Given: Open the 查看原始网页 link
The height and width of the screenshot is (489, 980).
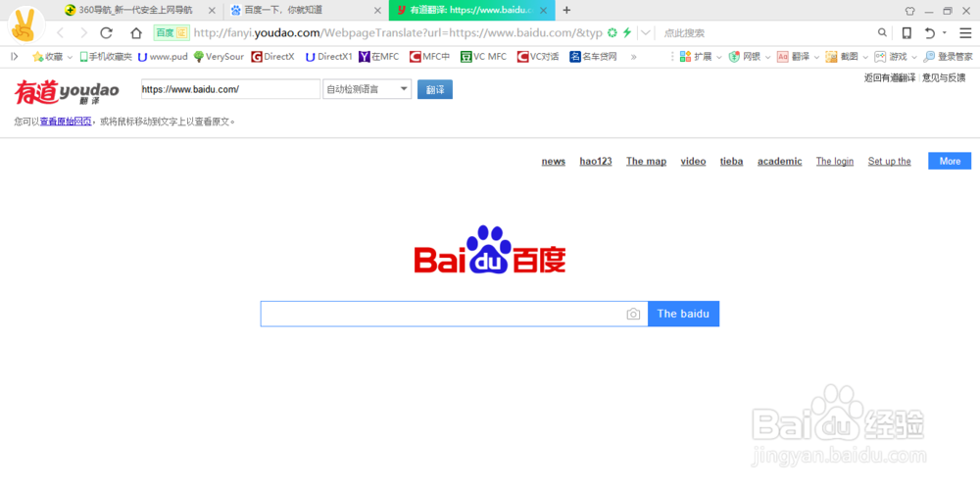Looking at the screenshot, I should click(x=66, y=122).
